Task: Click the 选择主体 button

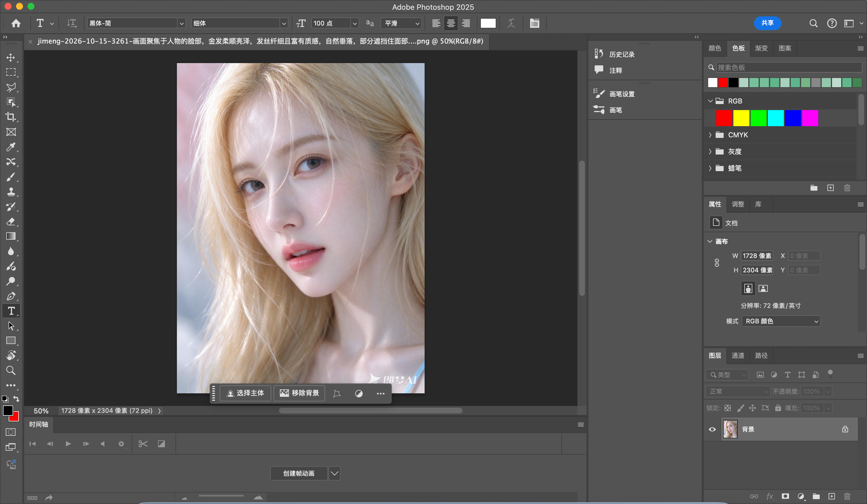Action: [x=245, y=393]
